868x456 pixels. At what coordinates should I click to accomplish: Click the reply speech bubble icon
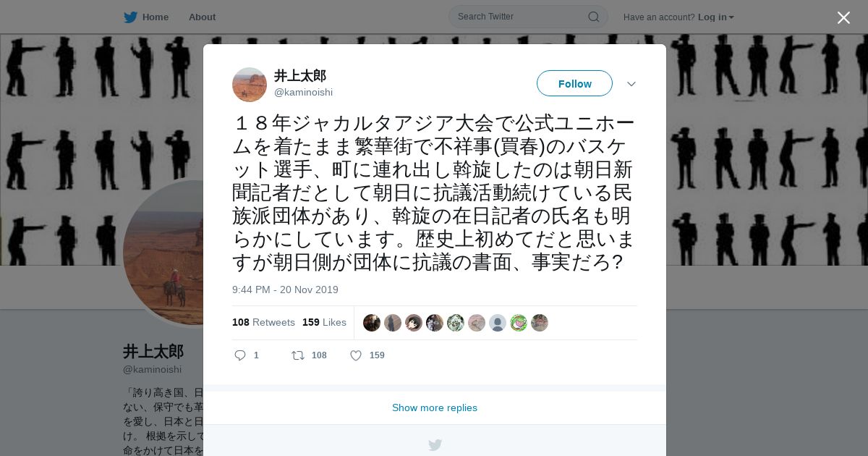point(240,355)
